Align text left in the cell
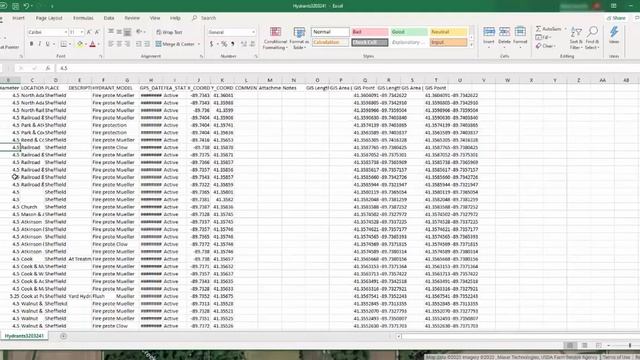Viewport: 640px width, 360px height. point(111,44)
